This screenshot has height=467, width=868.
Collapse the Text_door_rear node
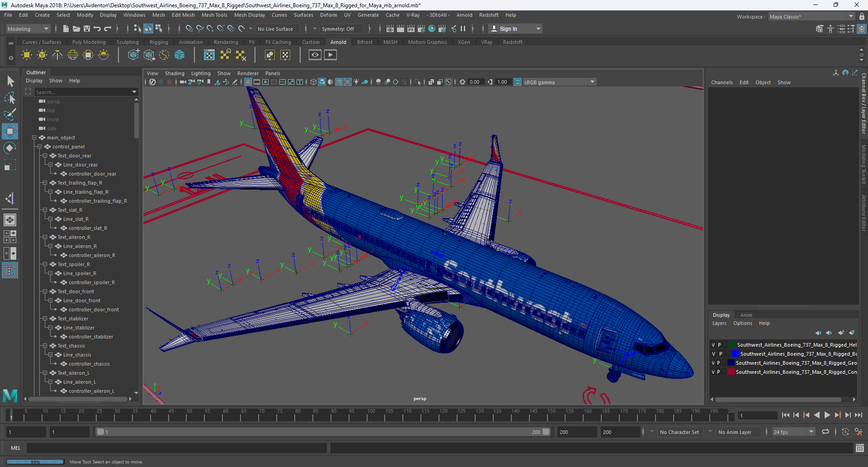45,156
